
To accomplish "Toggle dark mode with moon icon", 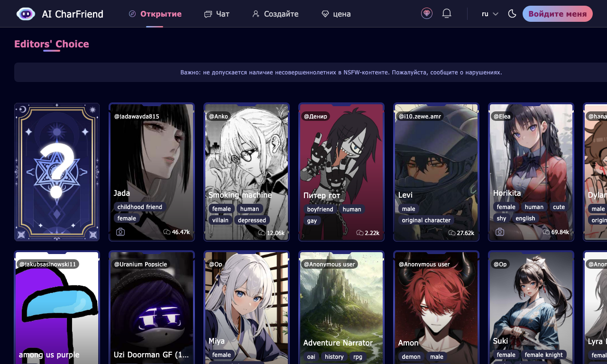I will tap(512, 14).
